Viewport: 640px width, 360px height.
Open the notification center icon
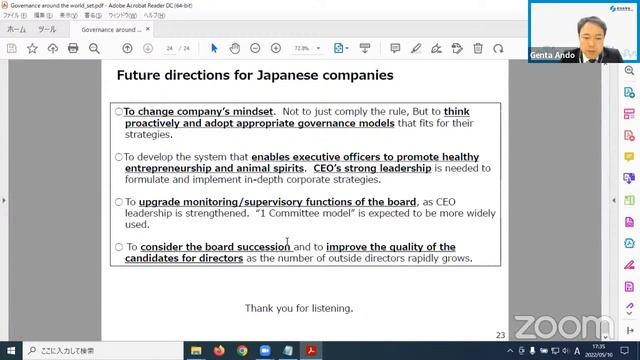coord(624,351)
